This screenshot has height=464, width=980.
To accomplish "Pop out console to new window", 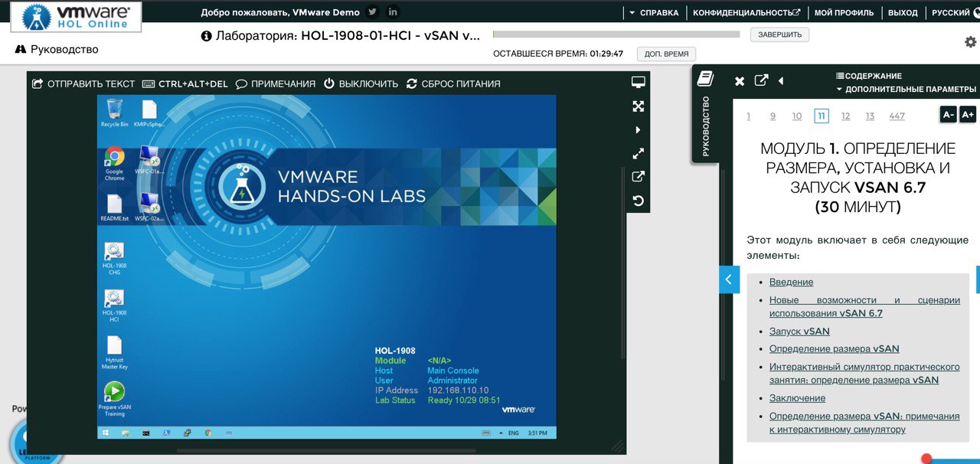I will 638,177.
